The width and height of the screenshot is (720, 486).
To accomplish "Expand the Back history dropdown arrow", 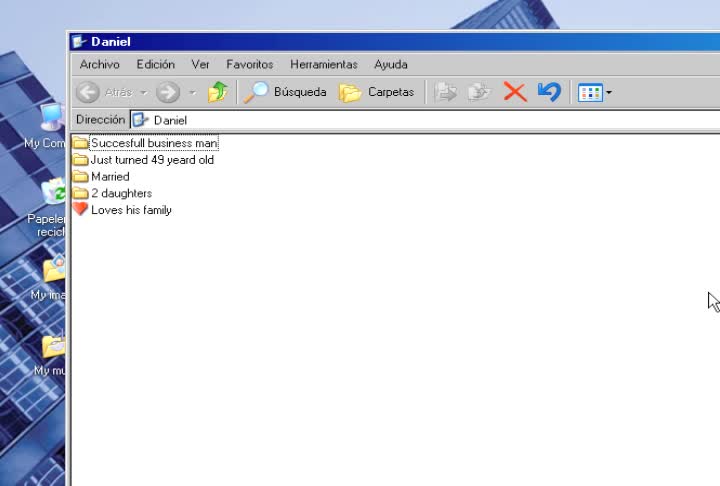I will [x=144, y=93].
